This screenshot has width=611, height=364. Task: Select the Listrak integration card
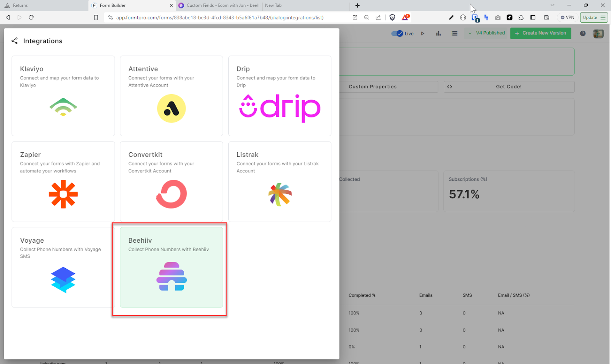pos(280,182)
